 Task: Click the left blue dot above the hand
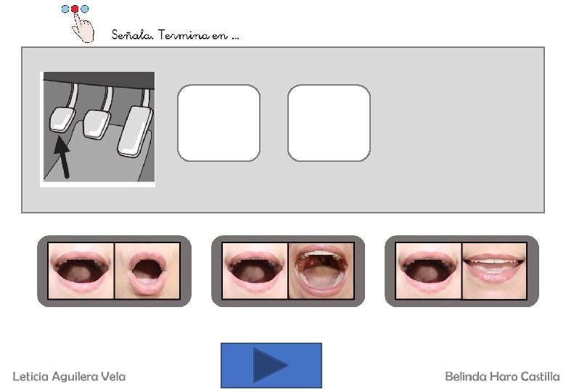point(65,9)
